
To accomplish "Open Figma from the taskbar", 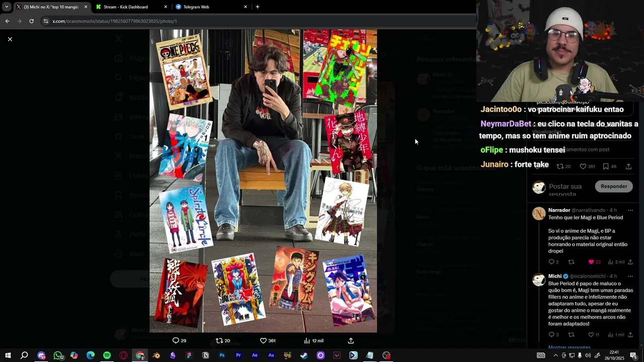I will (x=189, y=355).
